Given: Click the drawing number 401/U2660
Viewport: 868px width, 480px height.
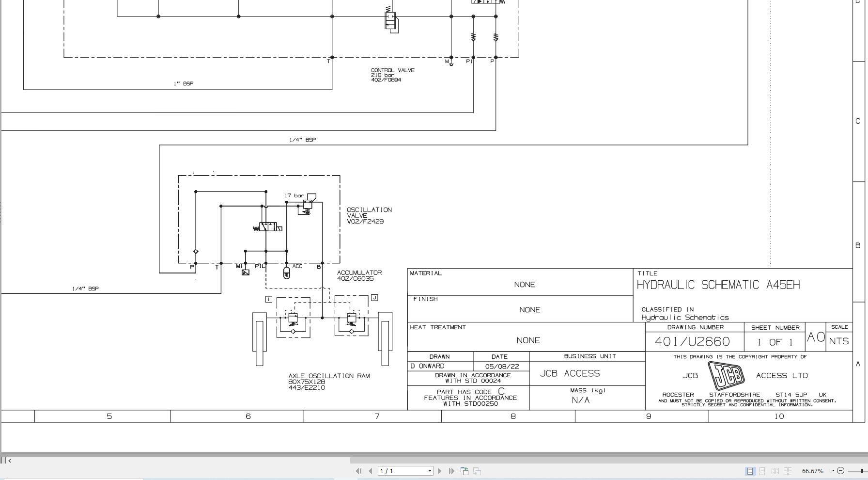Looking at the screenshot, I should pyautogui.click(x=692, y=341).
